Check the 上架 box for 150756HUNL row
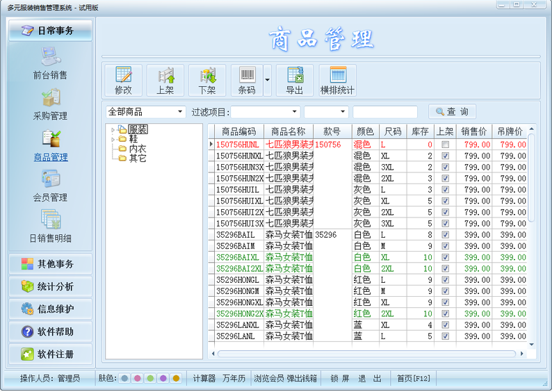552x392 pixels. click(x=446, y=145)
